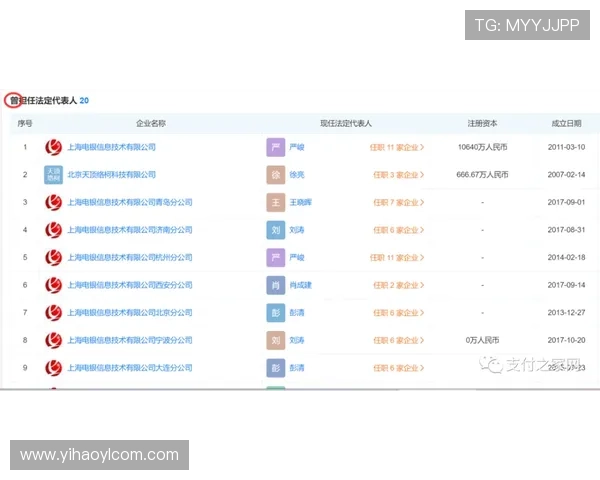
Task: Click the 北京天顶络柯科技有限公司 placeholder logo
Action: point(53,175)
